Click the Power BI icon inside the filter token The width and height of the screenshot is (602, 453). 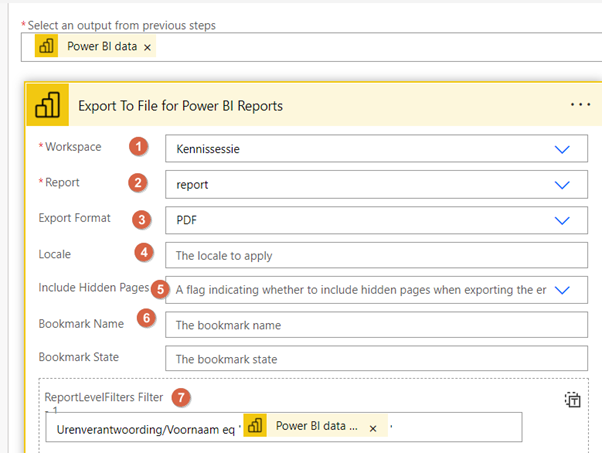tap(255, 426)
